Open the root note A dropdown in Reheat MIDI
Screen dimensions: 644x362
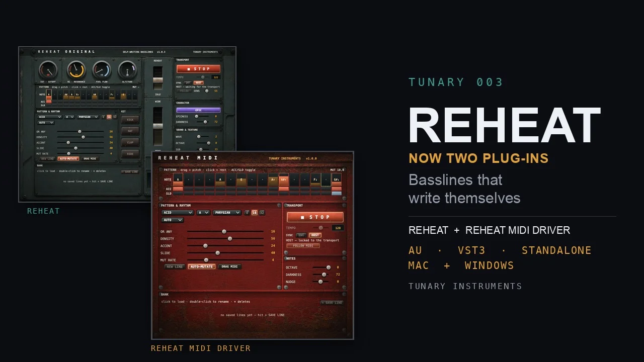pos(203,213)
